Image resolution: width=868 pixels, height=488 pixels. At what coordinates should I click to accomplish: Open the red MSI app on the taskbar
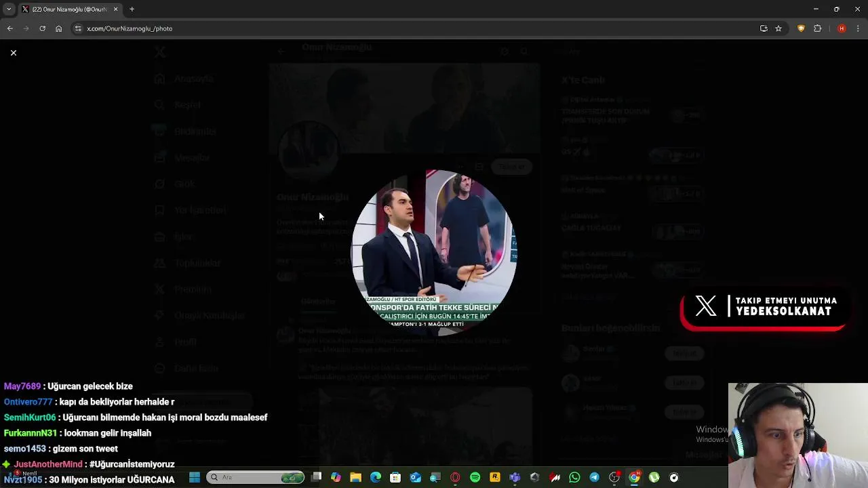tap(555, 477)
